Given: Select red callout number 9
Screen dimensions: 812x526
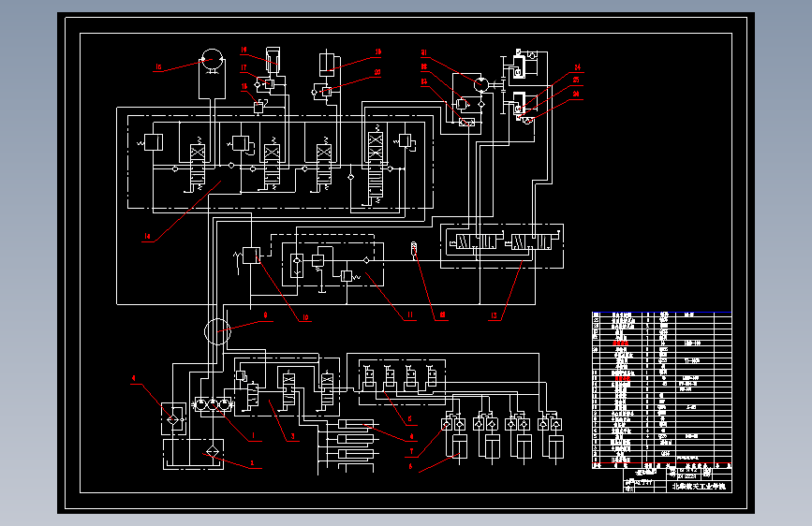Looking at the screenshot, I should (265, 315).
